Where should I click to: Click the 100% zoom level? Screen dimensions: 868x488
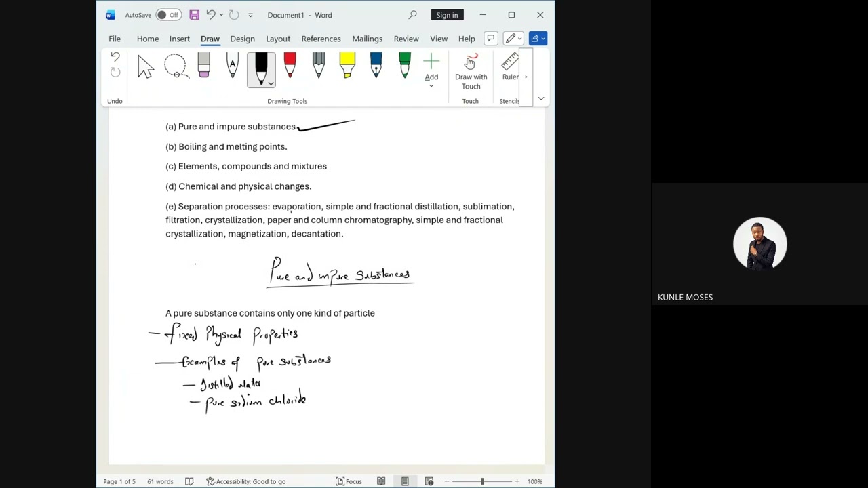[x=534, y=481]
